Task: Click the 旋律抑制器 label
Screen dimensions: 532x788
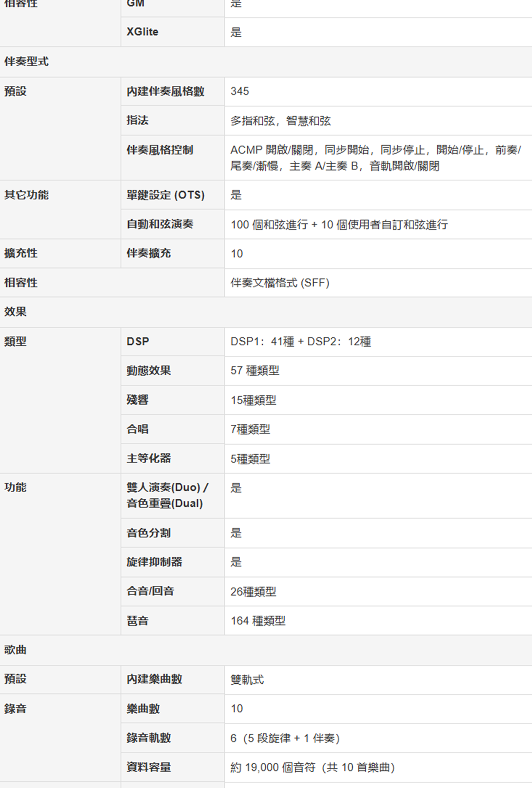Action: tap(154, 562)
